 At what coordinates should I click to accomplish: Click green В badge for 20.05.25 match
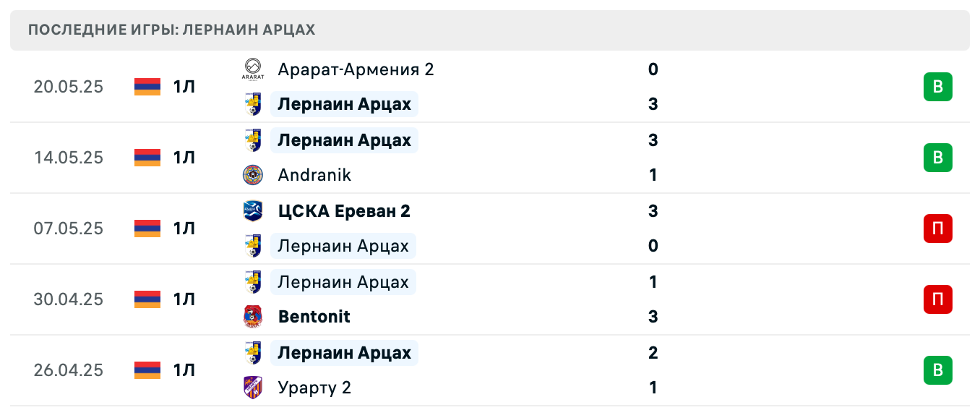938,87
